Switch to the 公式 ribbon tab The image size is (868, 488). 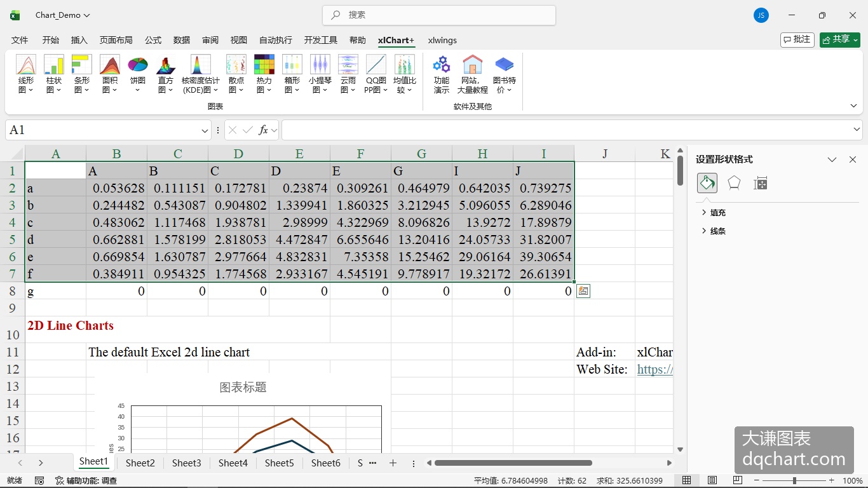tap(153, 40)
